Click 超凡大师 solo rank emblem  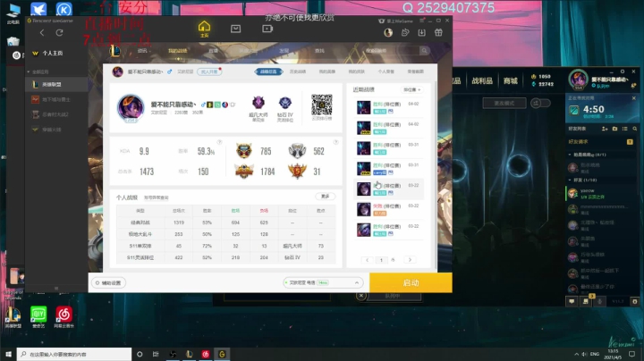point(258,103)
